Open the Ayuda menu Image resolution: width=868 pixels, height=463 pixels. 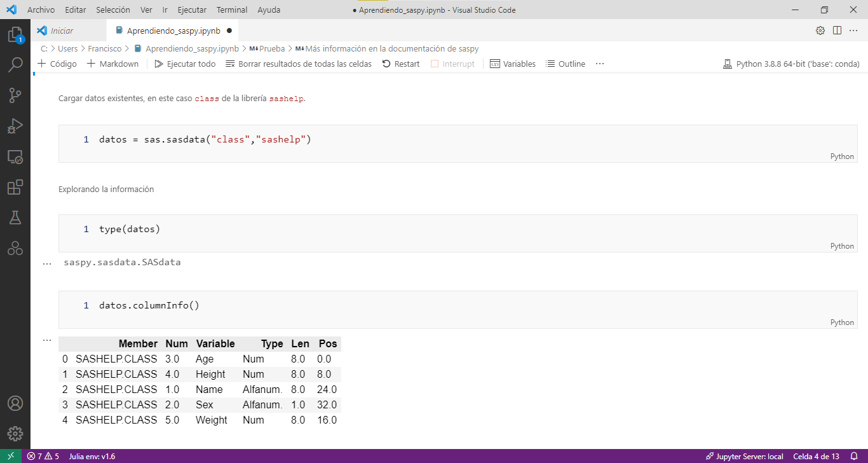(269, 10)
